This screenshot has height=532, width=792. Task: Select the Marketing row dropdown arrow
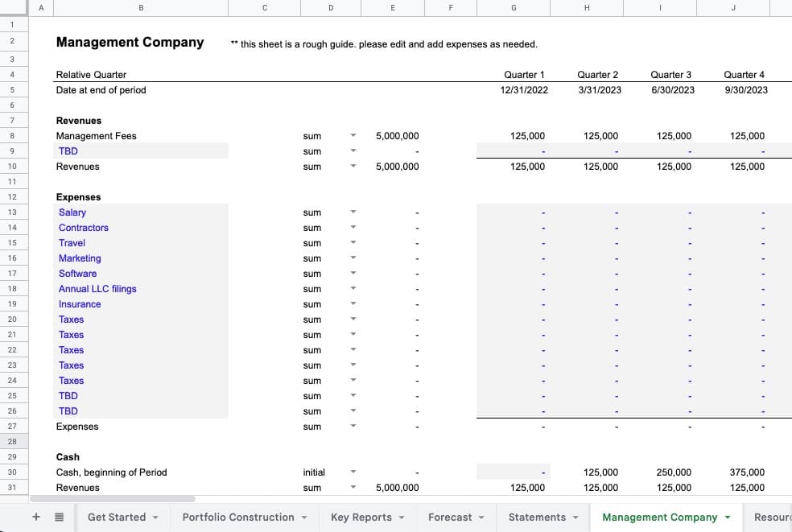click(353, 258)
